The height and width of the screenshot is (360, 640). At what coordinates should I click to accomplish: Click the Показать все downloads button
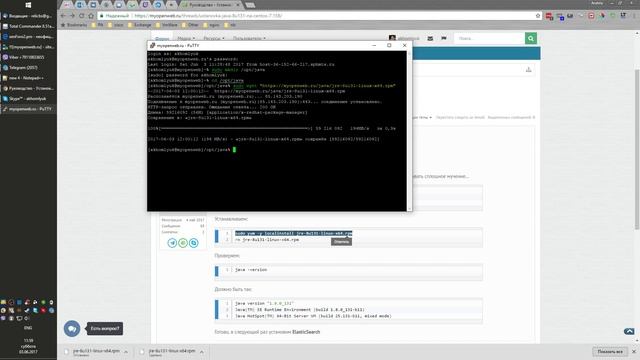(610, 351)
